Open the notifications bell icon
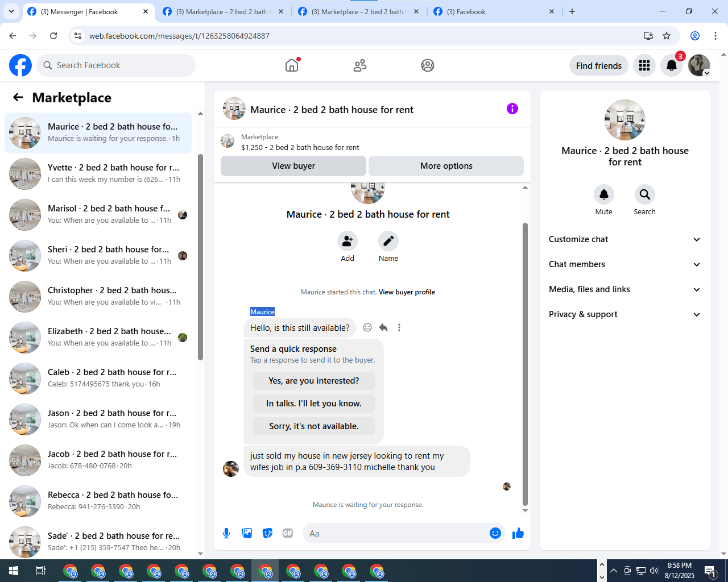 pyautogui.click(x=672, y=65)
